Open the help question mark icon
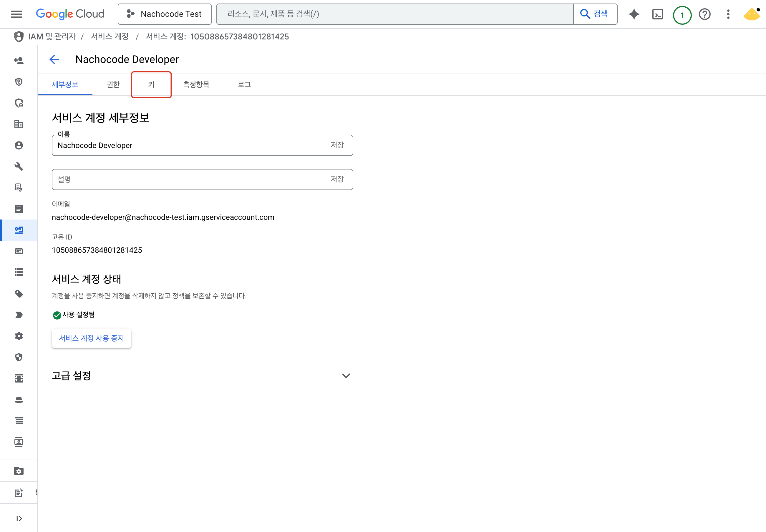 (705, 14)
